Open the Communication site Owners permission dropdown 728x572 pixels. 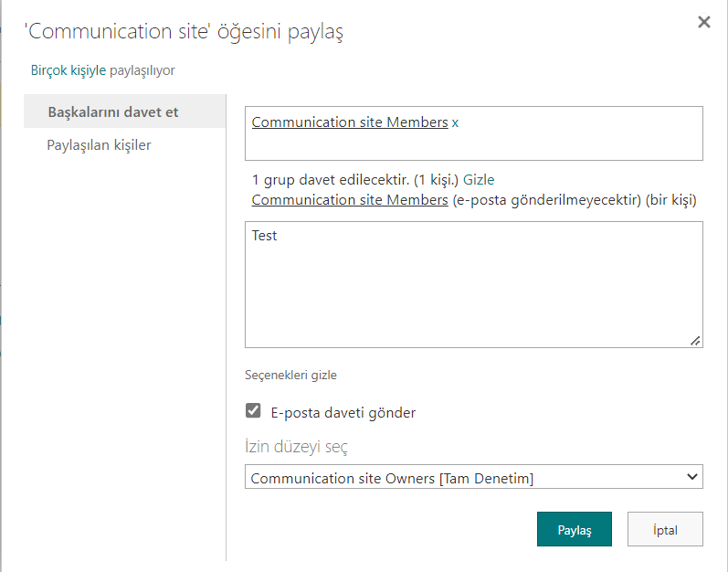tap(466, 478)
